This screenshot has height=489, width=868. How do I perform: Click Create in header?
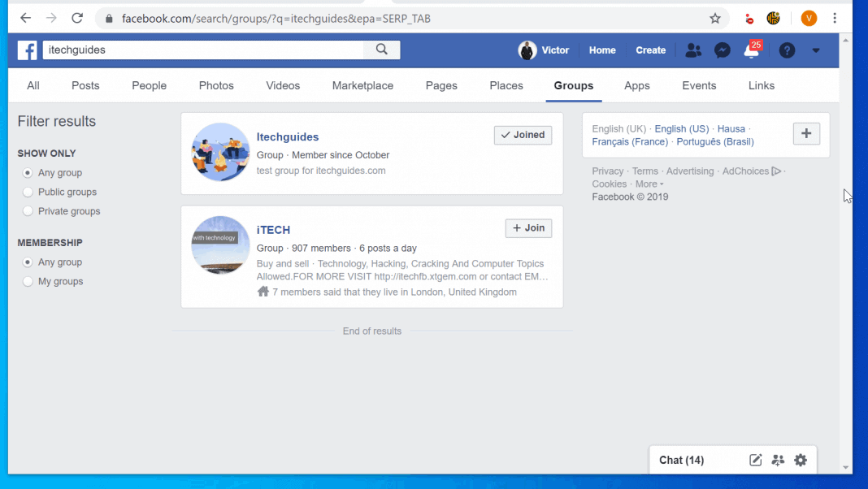(x=650, y=50)
